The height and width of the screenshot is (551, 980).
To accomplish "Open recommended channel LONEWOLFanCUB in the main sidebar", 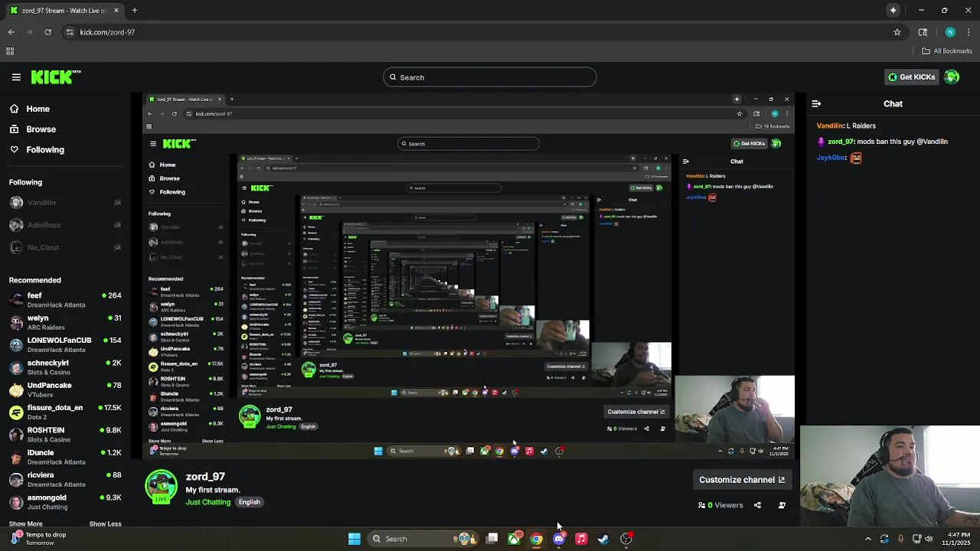I will [65, 344].
